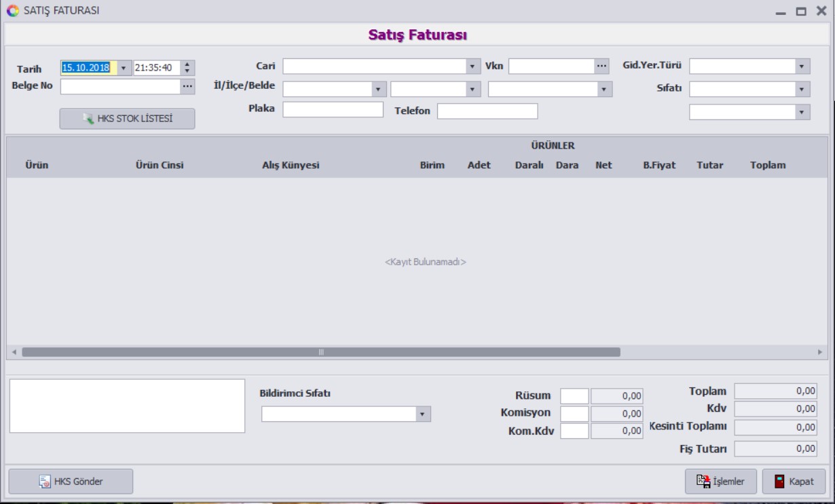
Task: Click the Adet column header
Action: click(x=479, y=165)
